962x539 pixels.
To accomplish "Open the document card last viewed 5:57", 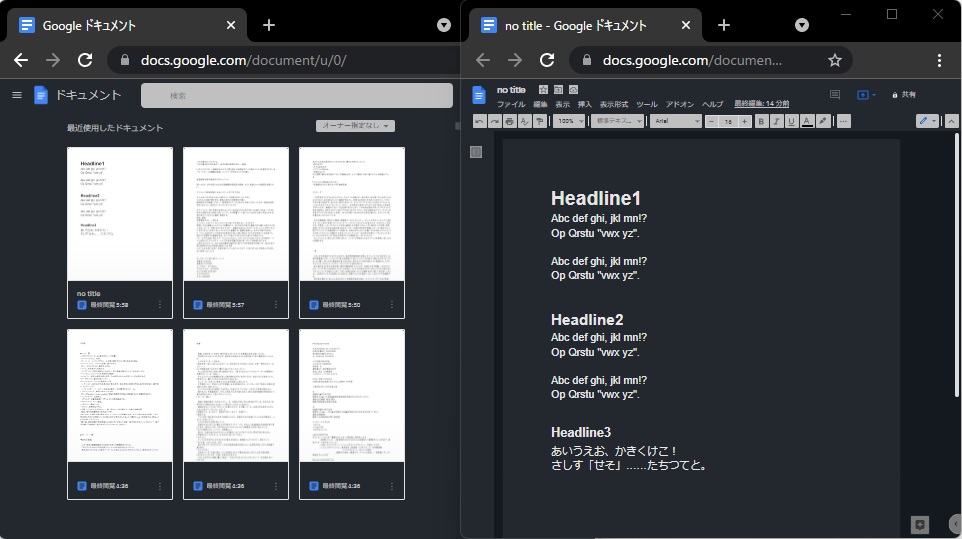I will [x=236, y=232].
